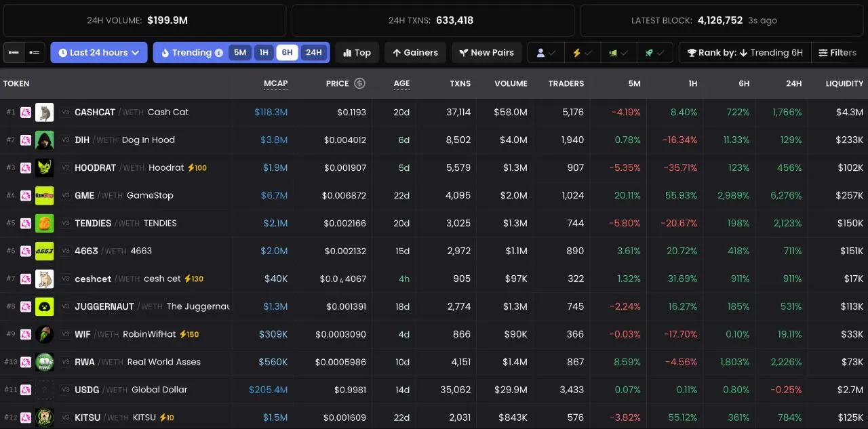Click the lightning 10 boost on KITSU

pos(167,417)
